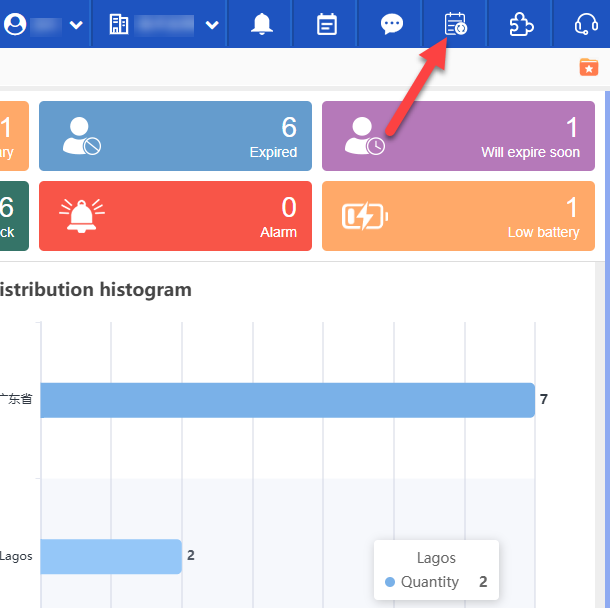Open the chat messages bubble icon
Viewport: 610px width, 608px height.
392,24
